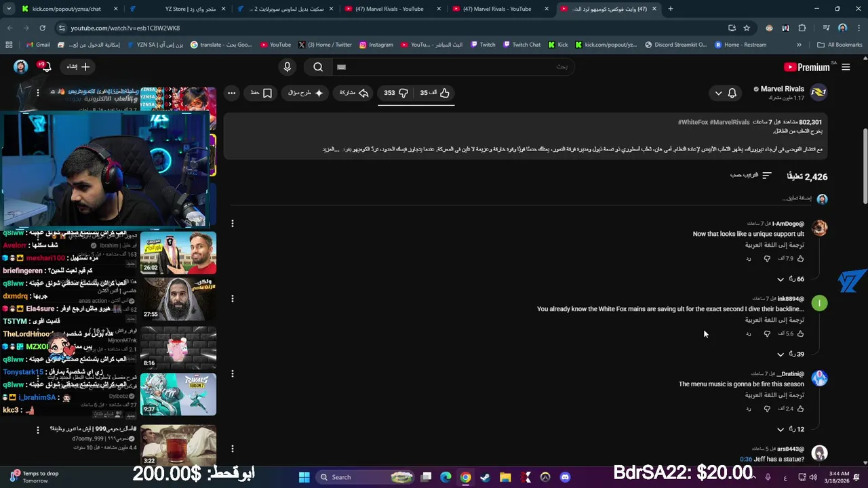The width and height of the screenshot is (868, 488).
Task: Open options menu for the ink8894 comment
Action: [x=232, y=299]
